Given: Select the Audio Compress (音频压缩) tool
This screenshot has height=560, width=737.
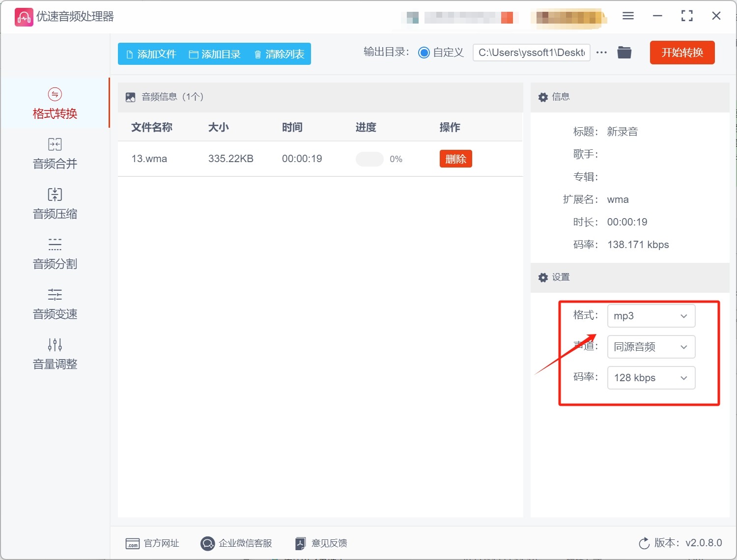Looking at the screenshot, I should 55,204.
